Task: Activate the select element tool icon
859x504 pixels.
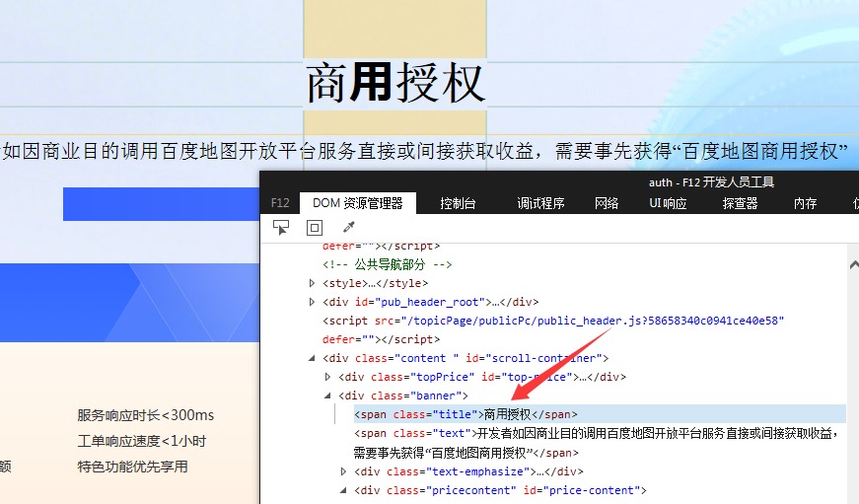Action: (281, 228)
